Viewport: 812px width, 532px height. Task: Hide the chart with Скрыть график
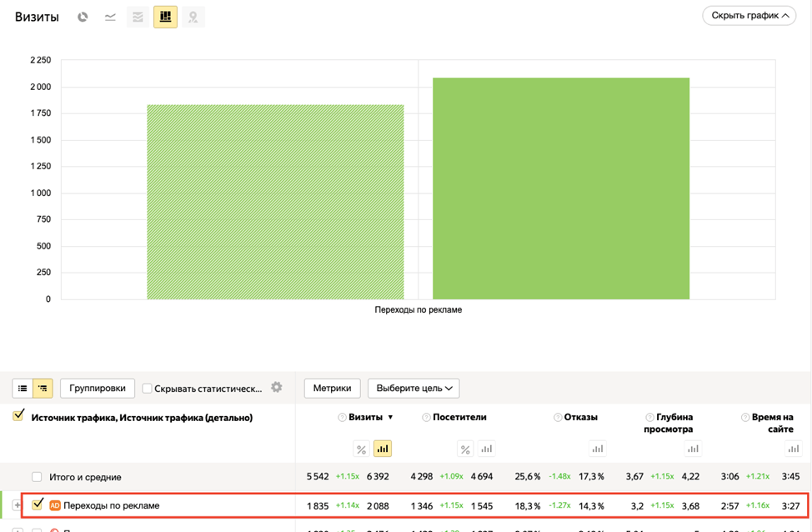click(x=749, y=16)
